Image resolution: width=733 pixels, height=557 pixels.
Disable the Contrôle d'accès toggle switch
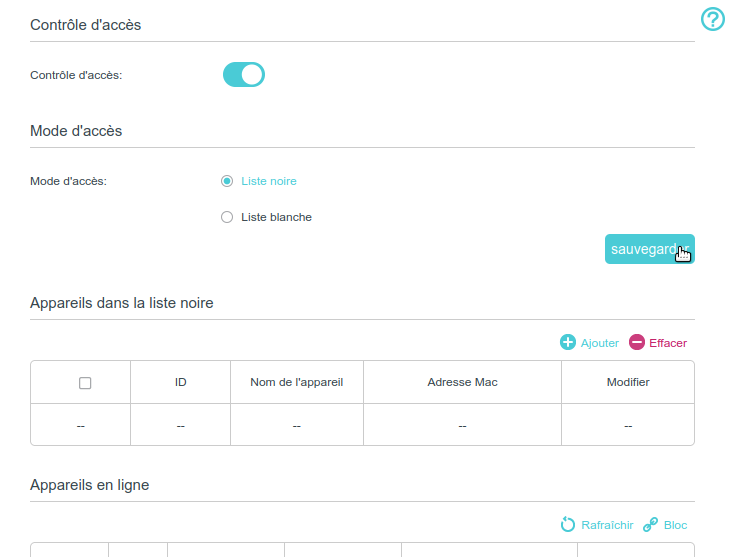243,74
